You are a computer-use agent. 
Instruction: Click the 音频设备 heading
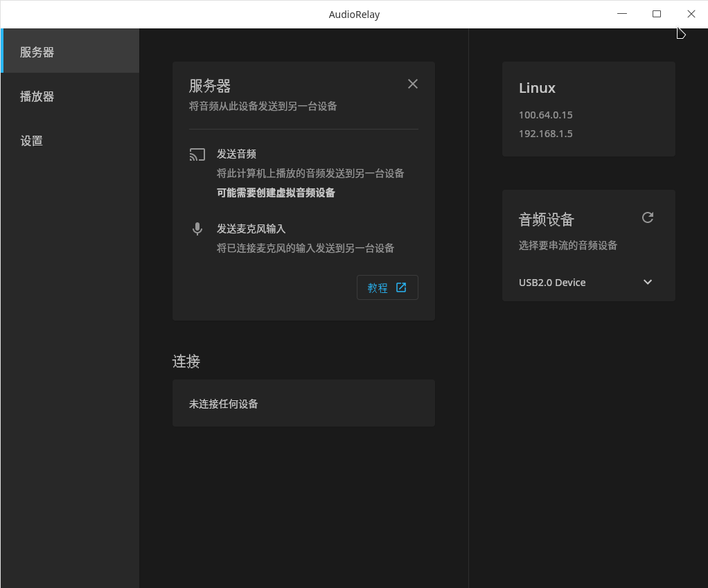click(547, 220)
